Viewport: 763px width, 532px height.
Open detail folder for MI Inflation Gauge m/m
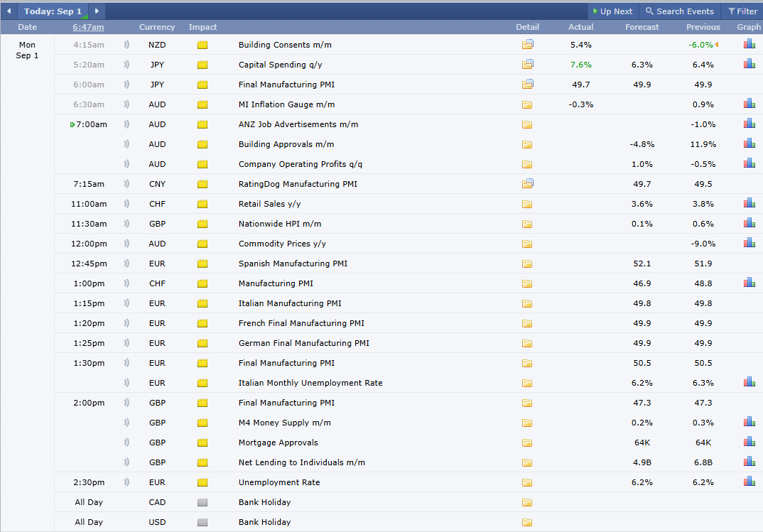(x=527, y=104)
